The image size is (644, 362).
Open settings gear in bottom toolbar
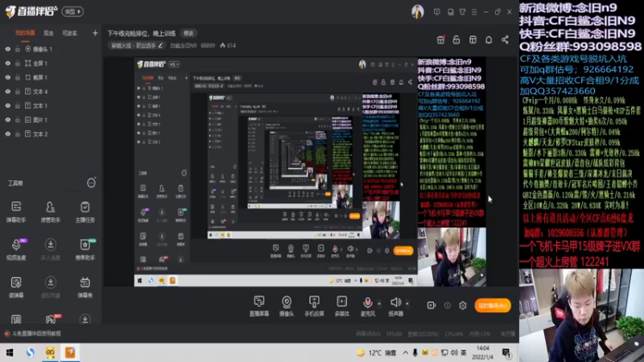463,306
